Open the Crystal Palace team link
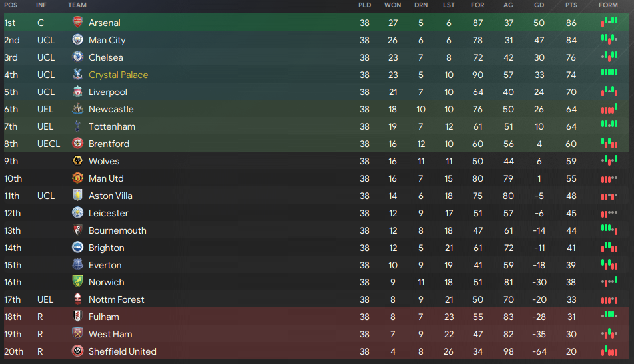Screen dimensions: 634x364 (118, 75)
